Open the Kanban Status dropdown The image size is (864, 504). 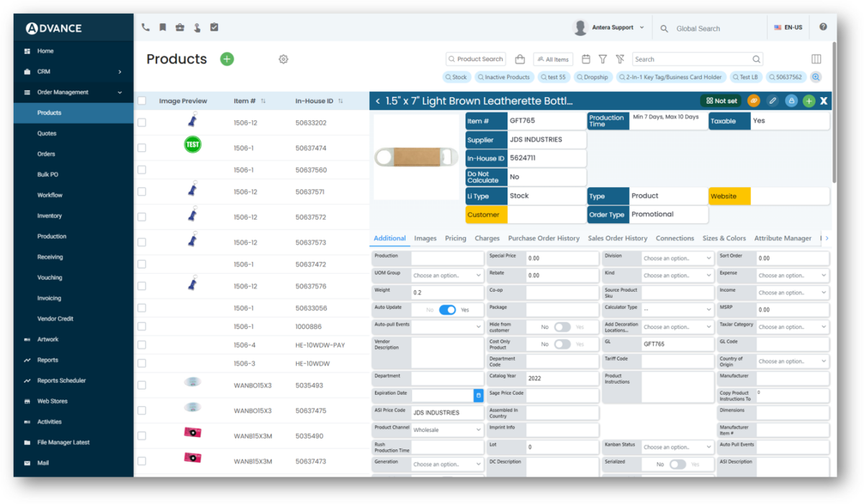[x=676, y=446]
